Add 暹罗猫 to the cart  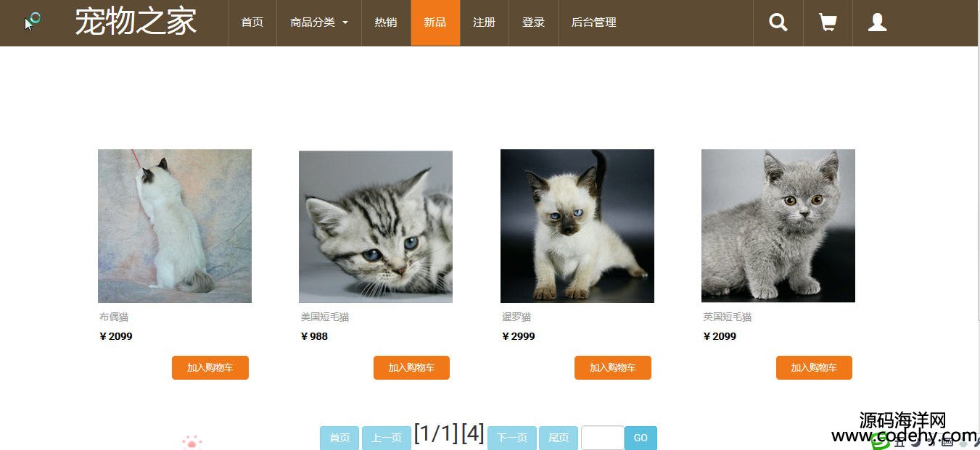pos(613,367)
